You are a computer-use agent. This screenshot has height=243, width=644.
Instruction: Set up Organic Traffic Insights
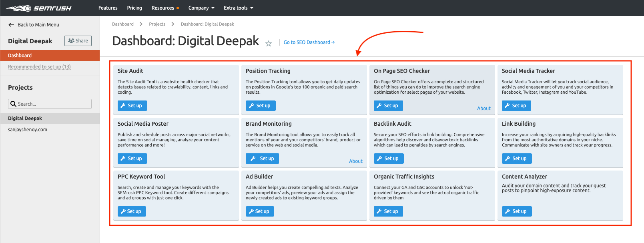point(388,211)
